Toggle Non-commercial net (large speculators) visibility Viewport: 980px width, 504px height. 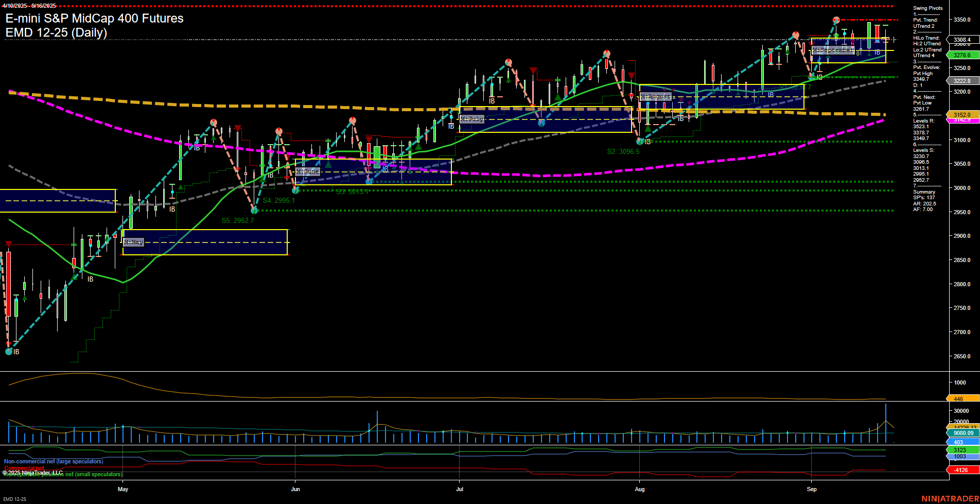click(x=53, y=462)
